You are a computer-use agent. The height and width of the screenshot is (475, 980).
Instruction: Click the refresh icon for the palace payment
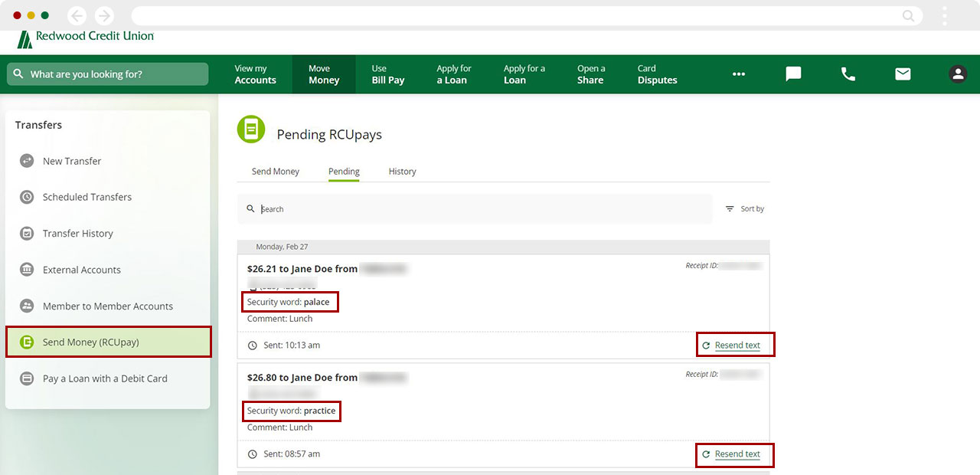706,346
